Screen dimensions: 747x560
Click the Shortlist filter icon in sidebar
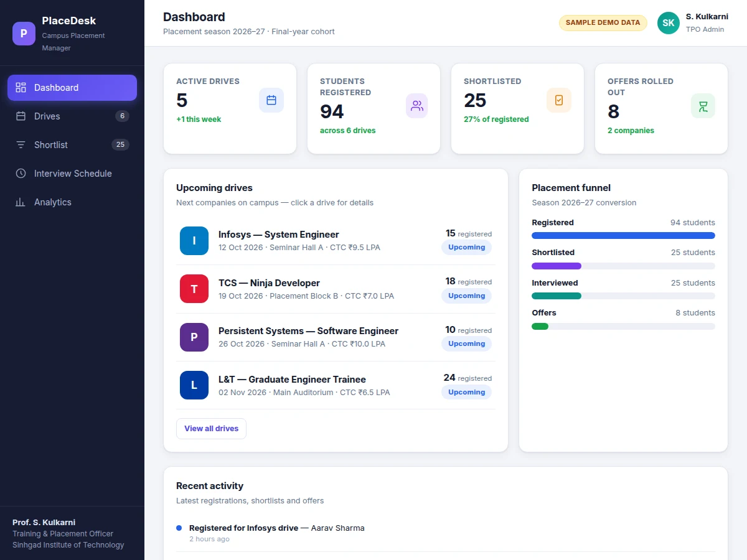point(21,145)
